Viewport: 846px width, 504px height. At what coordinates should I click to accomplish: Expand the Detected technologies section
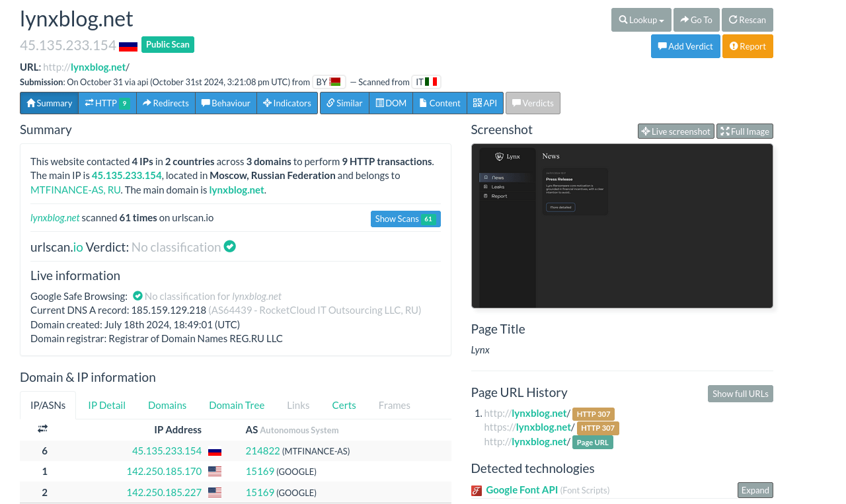[755, 490]
